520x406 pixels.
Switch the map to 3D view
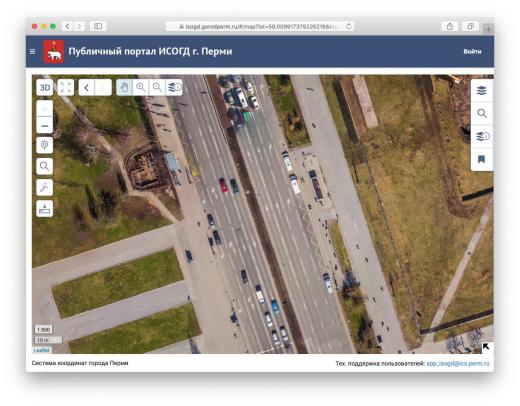click(x=44, y=88)
